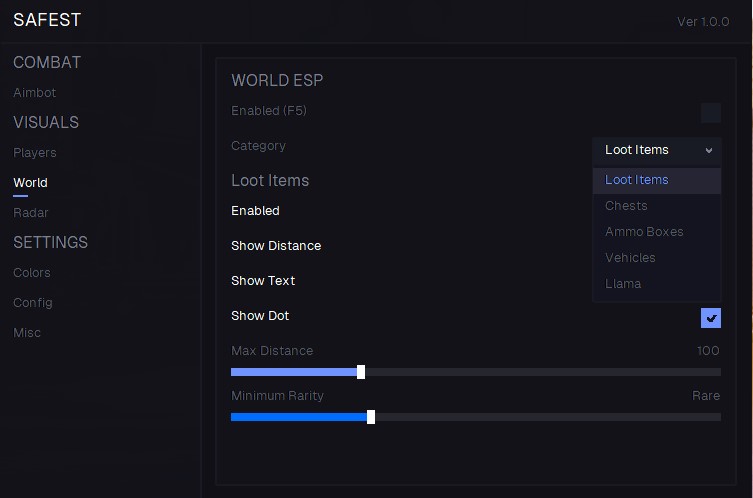Image resolution: width=753 pixels, height=498 pixels.
Task: Open the Config settings page
Action: [33, 303]
